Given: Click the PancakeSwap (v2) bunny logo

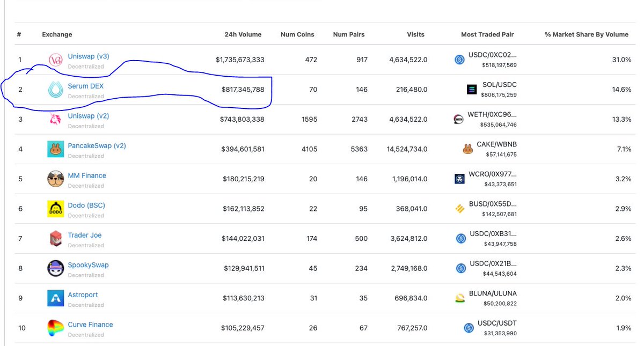Looking at the screenshot, I should [x=56, y=149].
